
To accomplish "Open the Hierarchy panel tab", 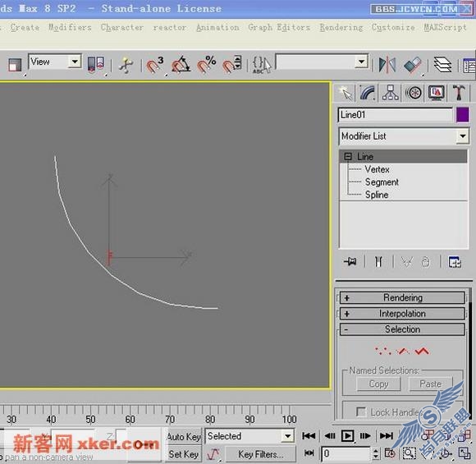I will pyautogui.click(x=391, y=93).
